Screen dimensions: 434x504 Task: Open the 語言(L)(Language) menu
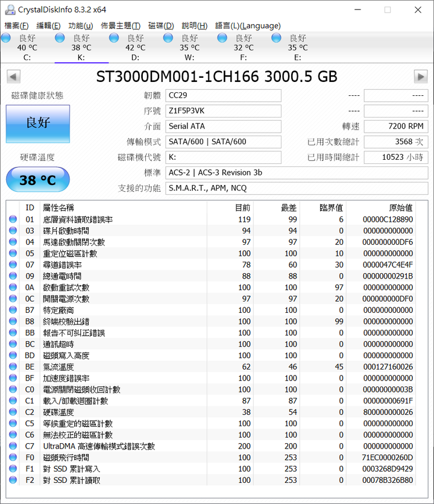pyautogui.click(x=248, y=25)
